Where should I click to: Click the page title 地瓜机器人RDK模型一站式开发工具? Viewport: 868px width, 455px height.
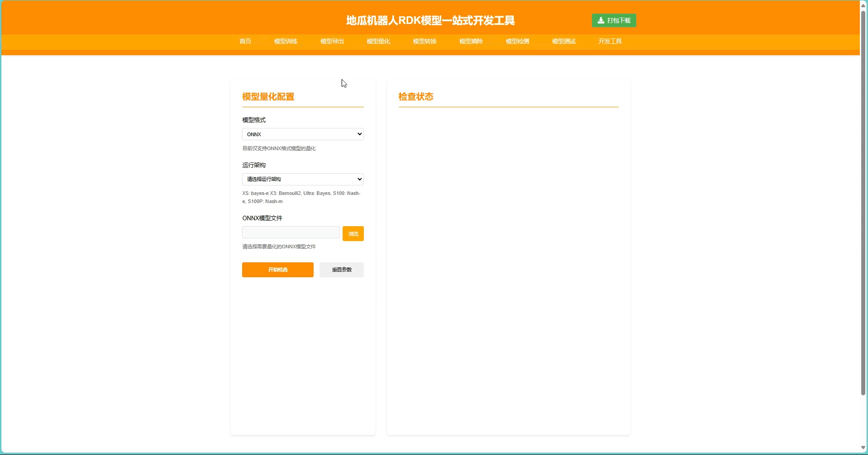430,20
